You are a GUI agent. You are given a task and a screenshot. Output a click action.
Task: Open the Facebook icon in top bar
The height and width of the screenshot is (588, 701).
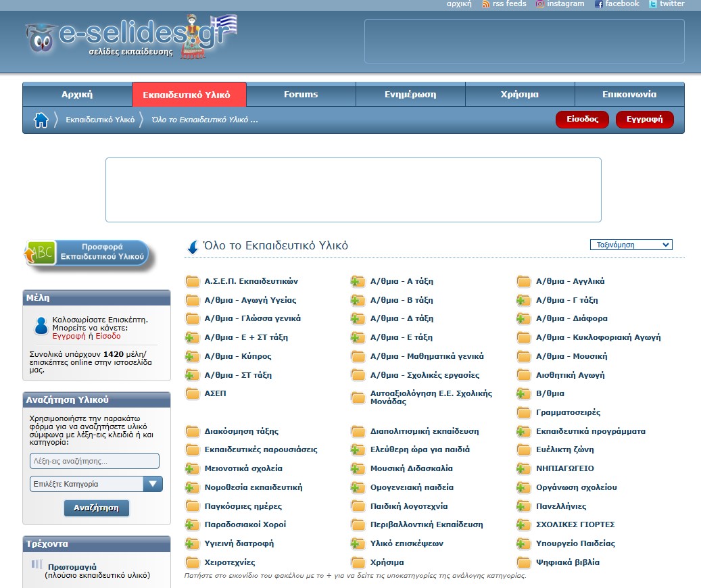coord(598,4)
